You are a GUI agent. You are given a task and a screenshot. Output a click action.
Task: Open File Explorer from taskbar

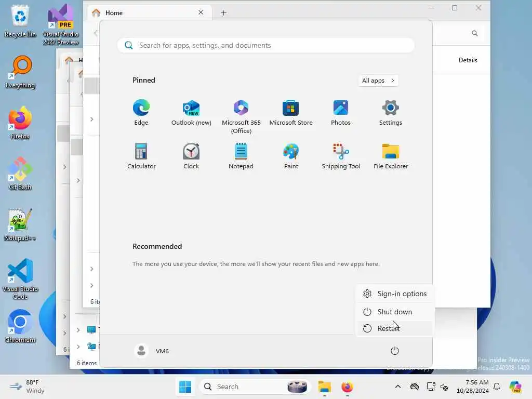pyautogui.click(x=324, y=387)
